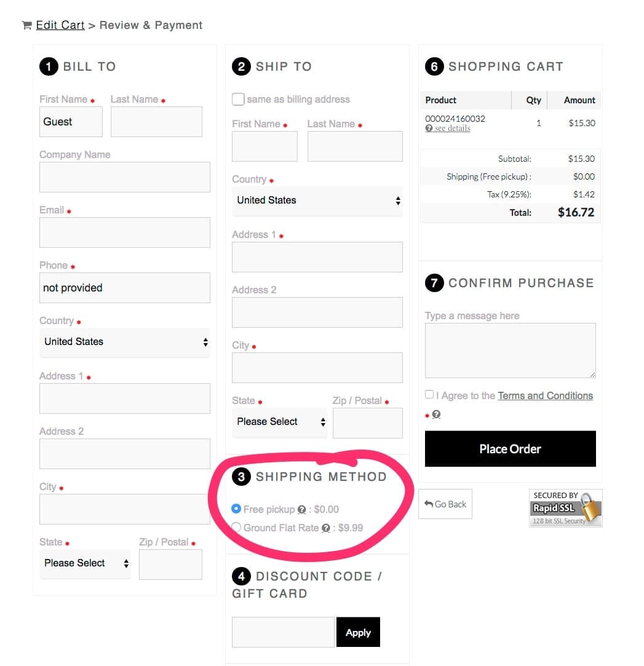Click the help icon below Terms agreement checkbox
644x666 pixels.
coord(436,414)
